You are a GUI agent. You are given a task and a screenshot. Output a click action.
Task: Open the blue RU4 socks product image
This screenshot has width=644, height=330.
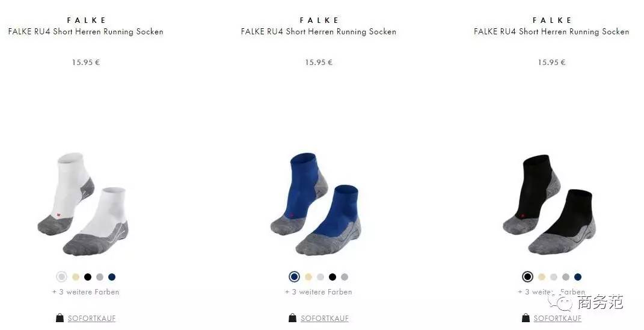(x=316, y=204)
